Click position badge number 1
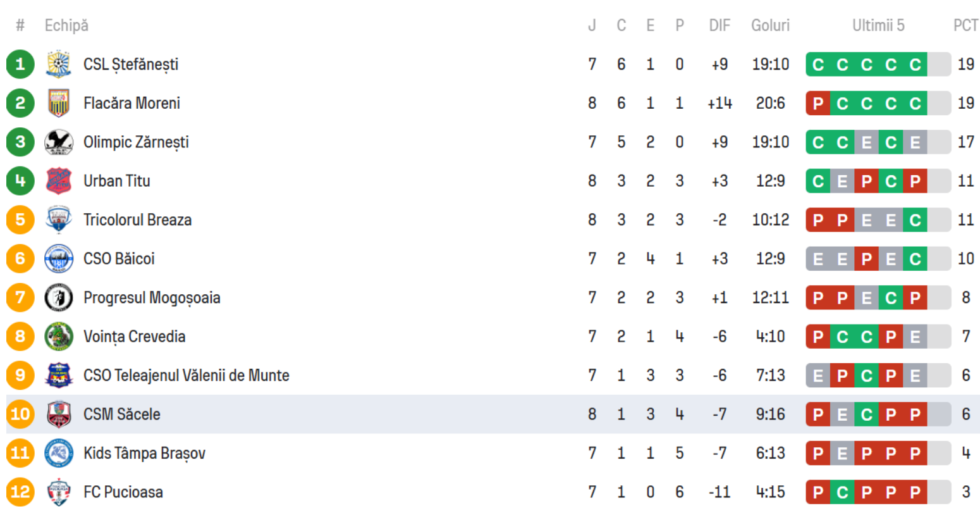This screenshot has width=980, height=522. tap(20, 65)
